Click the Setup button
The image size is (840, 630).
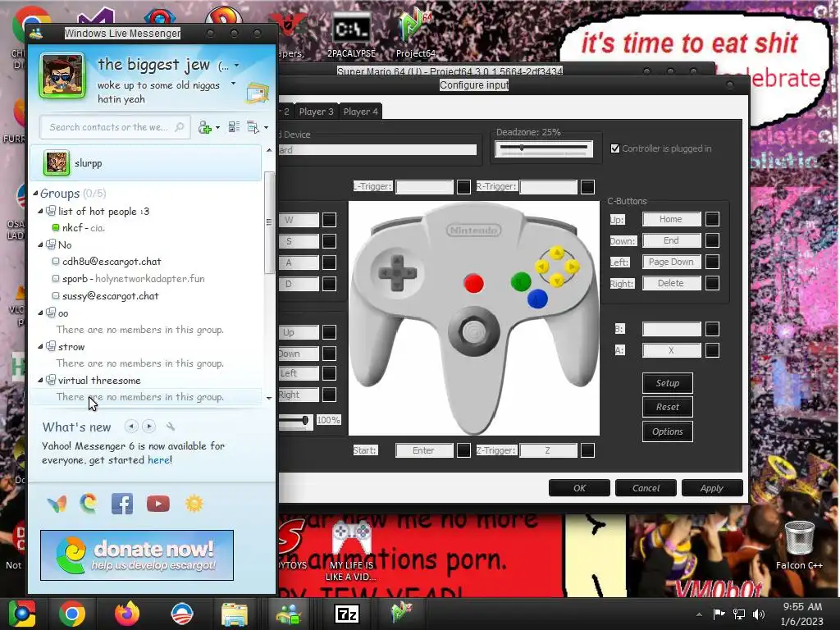coord(668,383)
